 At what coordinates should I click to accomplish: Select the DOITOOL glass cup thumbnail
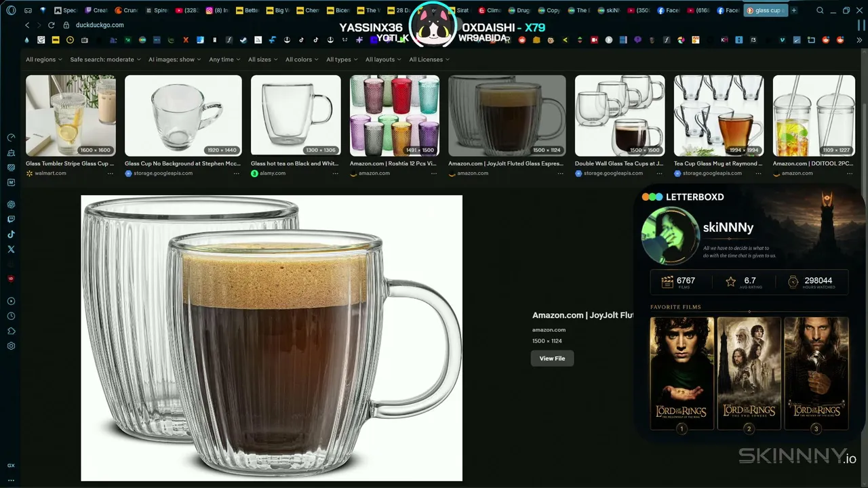point(814,115)
